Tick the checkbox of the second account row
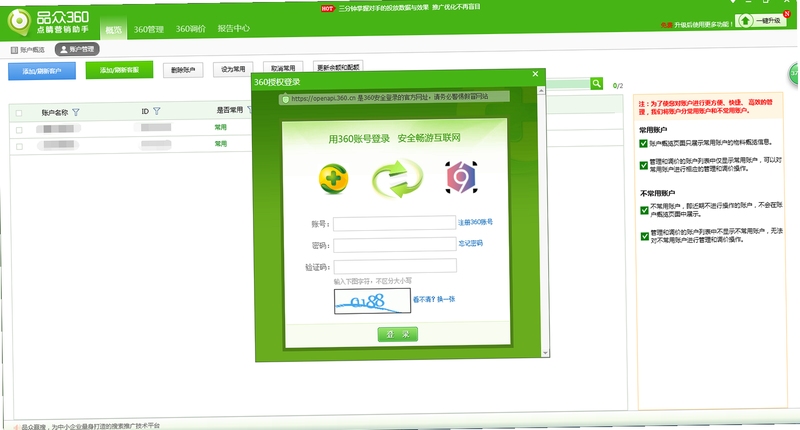 pos(19,146)
